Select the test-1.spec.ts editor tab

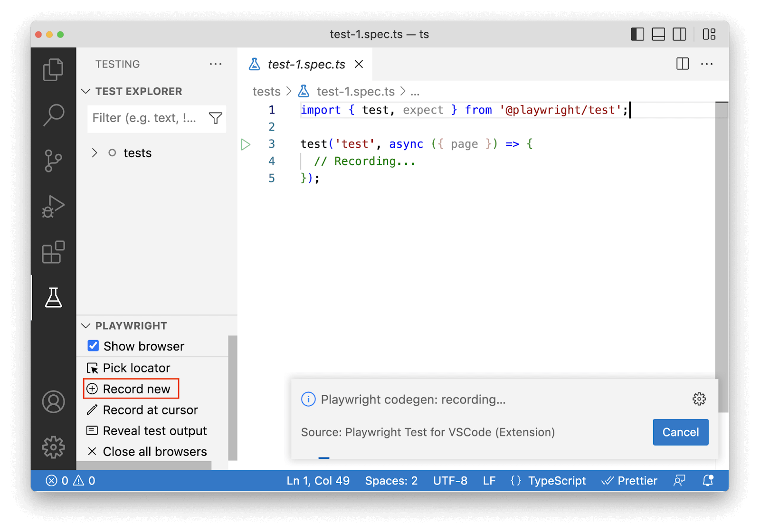click(306, 65)
